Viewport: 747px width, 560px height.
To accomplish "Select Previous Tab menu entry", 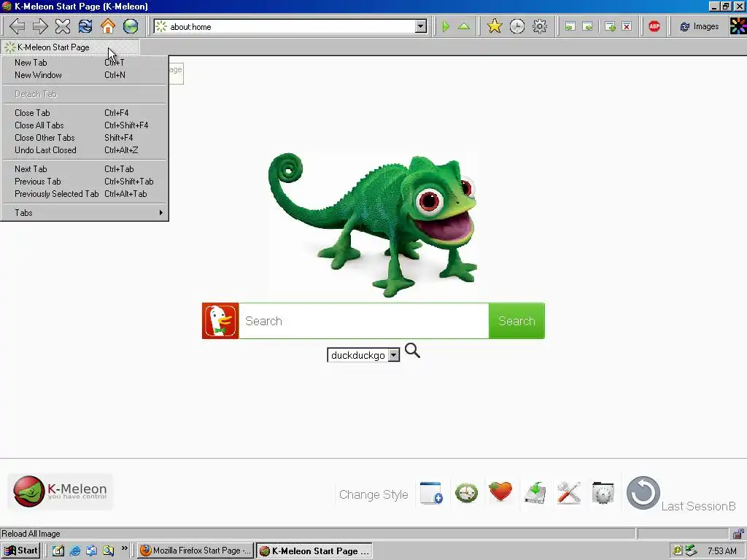I will tap(85, 182).
